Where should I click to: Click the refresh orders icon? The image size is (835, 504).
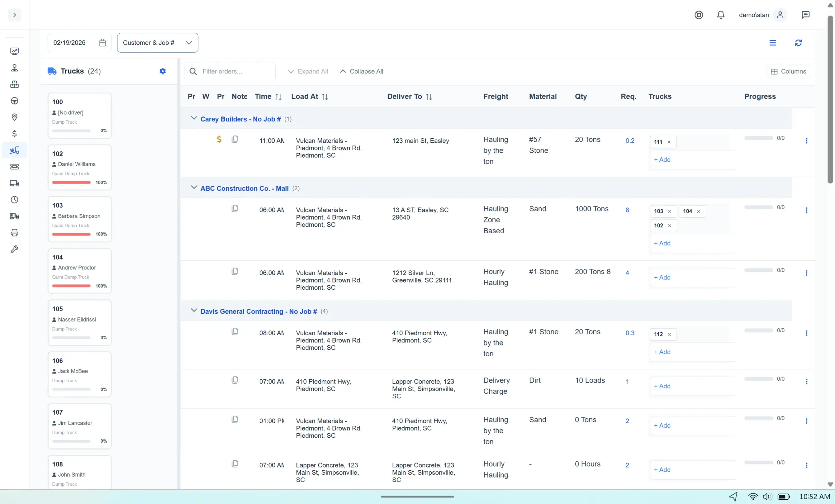click(798, 43)
